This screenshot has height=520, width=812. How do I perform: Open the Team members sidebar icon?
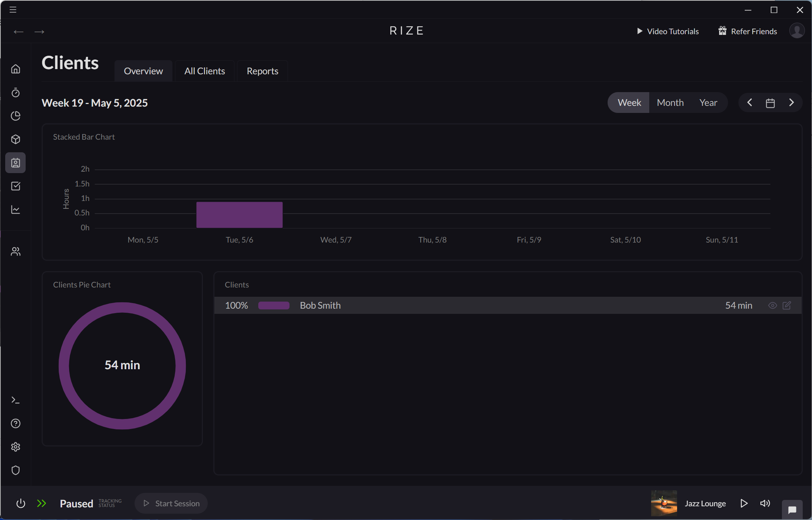tap(16, 251)
